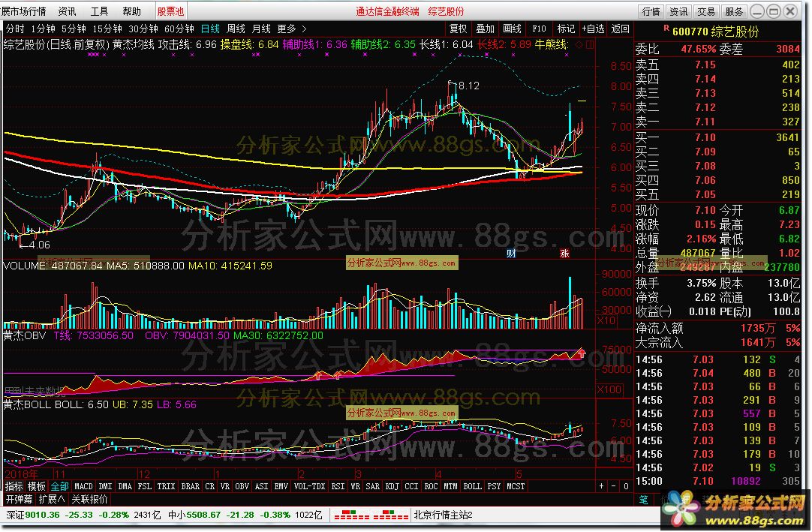Switch to the 60分钟 period
The height and width of the screenshot is (532, 812).
(x=179, y=29)
